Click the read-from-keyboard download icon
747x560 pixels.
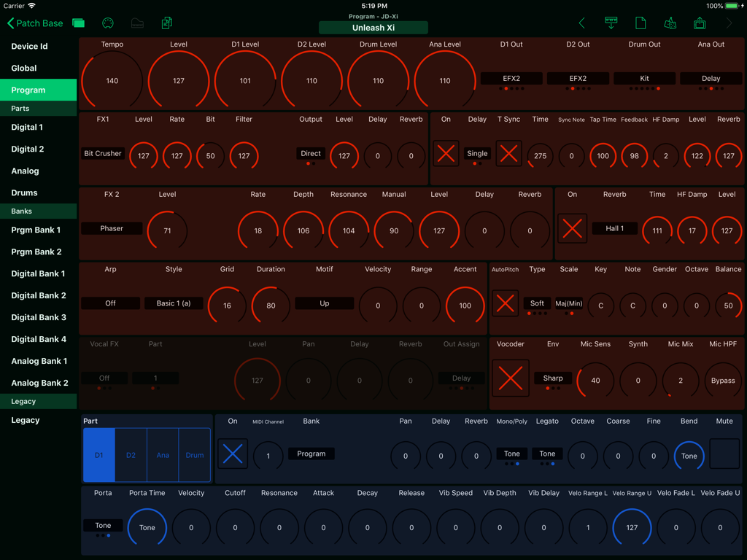pyautogui.click(x=611, y=23)
